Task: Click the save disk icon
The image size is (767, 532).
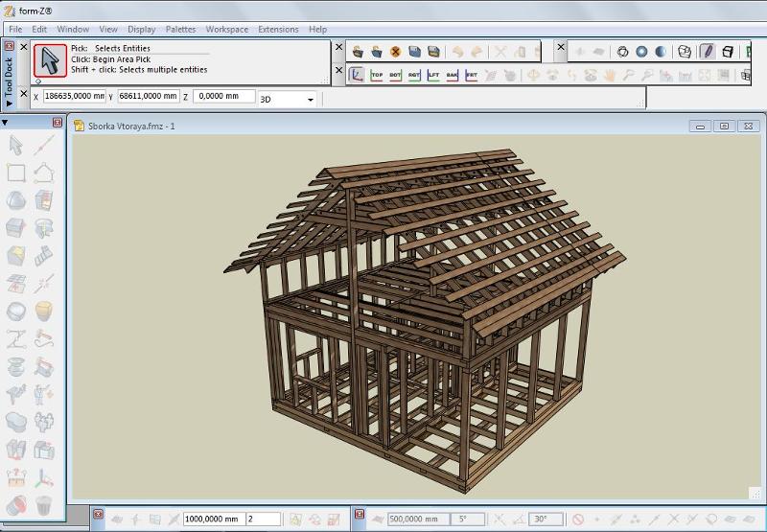Action: click(x=414, y=52)
